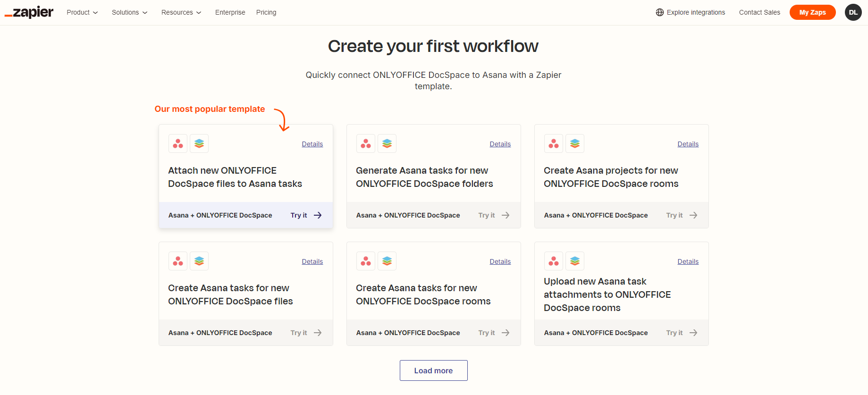Go to Pricing in the top navigation

[x=266, y=12]
